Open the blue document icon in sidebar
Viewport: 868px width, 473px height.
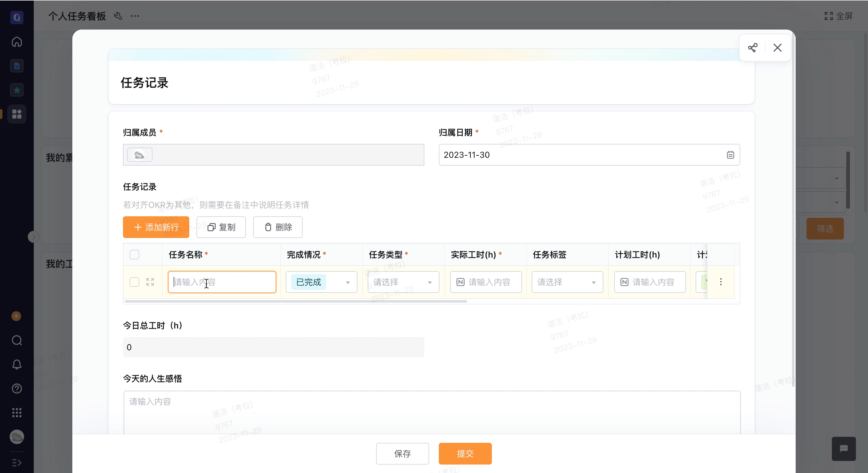[x=17, y=66]
